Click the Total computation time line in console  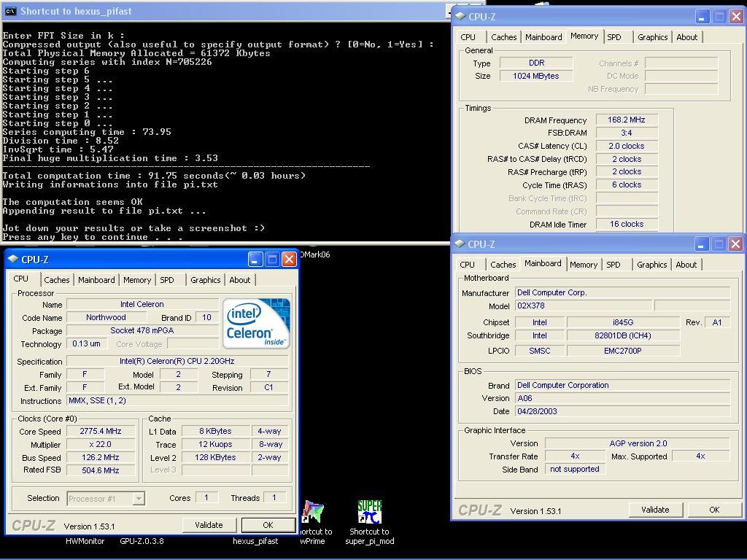[154, 176]
